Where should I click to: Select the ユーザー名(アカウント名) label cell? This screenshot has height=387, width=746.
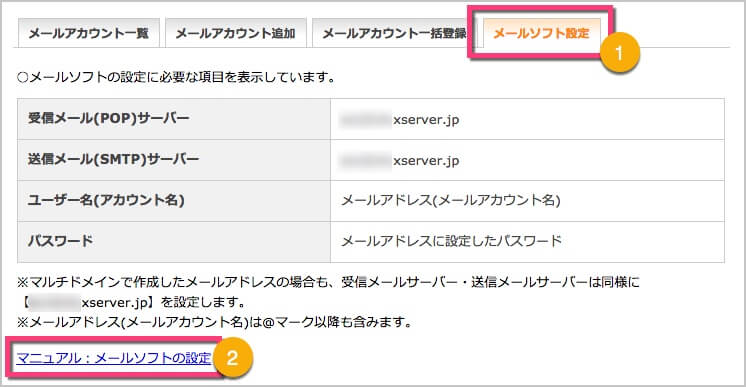tap(174, 200)
